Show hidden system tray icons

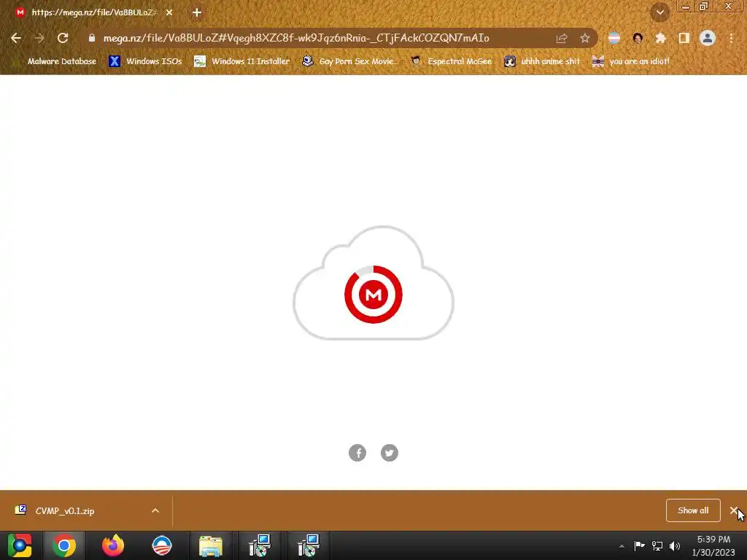[622, 546]
